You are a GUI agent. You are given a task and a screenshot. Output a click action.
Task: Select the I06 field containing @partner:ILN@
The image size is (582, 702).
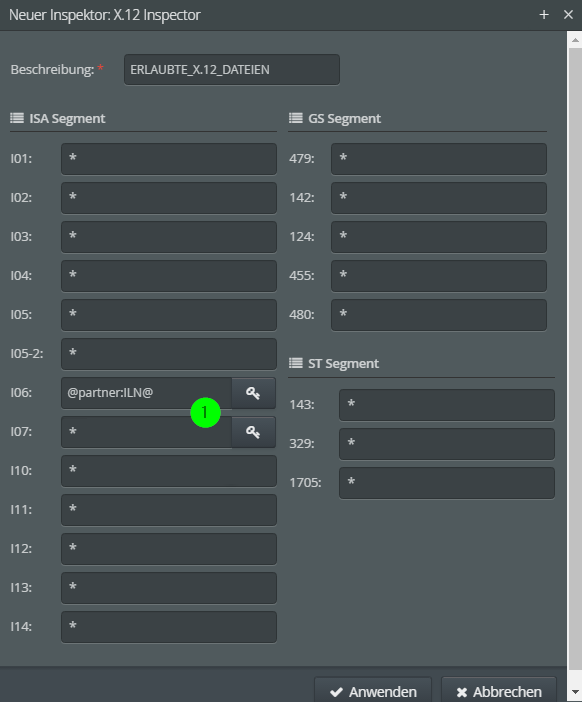coord(146,393)
